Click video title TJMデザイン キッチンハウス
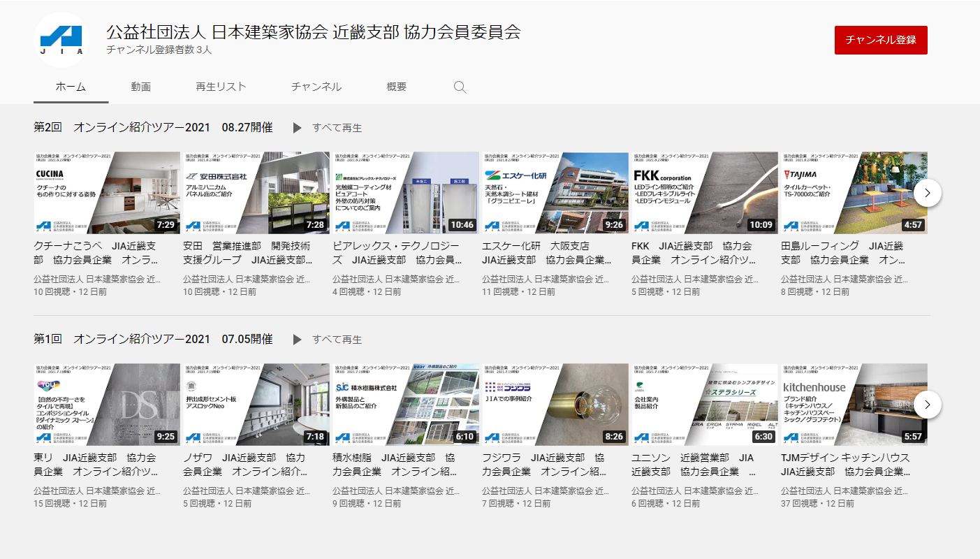Image resolution: width=980 pixels, height=559 pixels. pyautogui.click(x=846, y=465)
